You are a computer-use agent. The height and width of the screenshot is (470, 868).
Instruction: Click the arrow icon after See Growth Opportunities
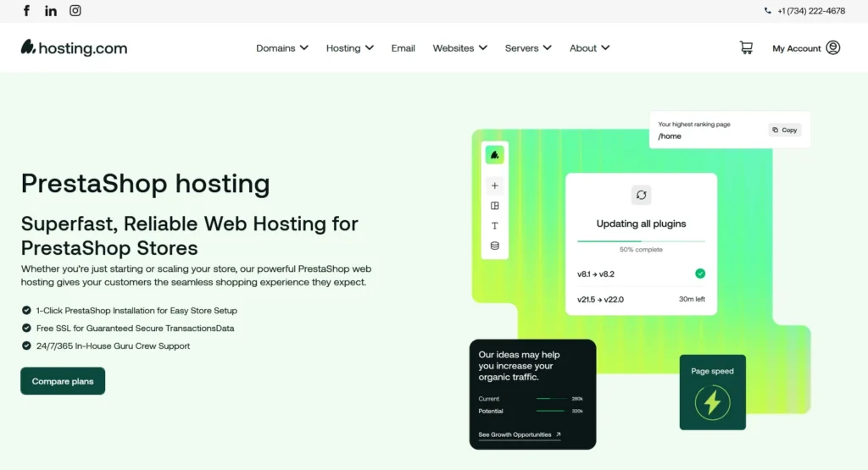[558, 434]
